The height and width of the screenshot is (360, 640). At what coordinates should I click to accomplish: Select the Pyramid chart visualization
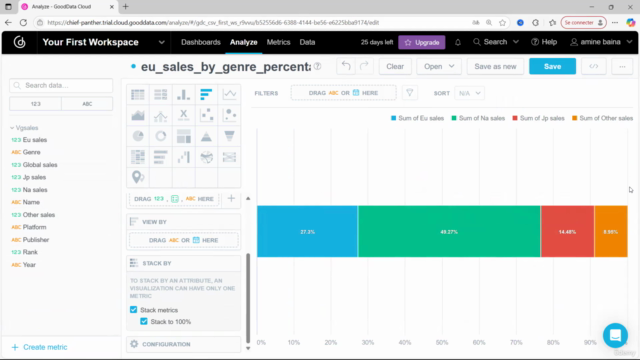coord(207,136)
